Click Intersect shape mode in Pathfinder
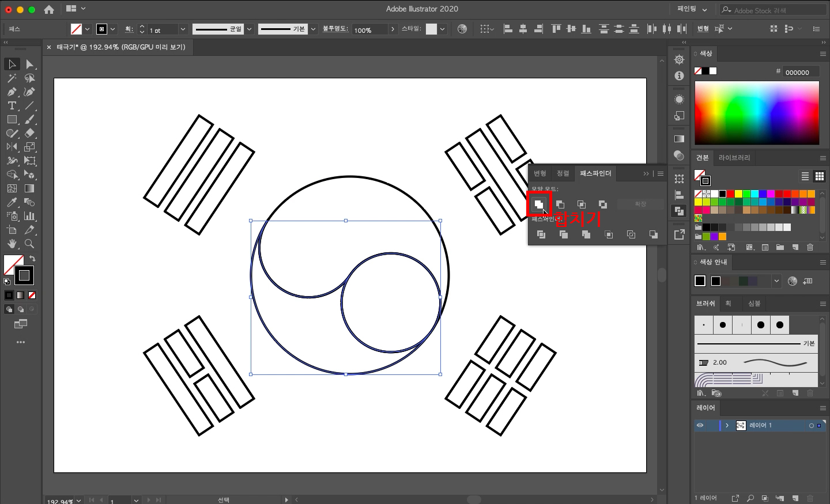 pyautogui.click(x=581, y=204)
